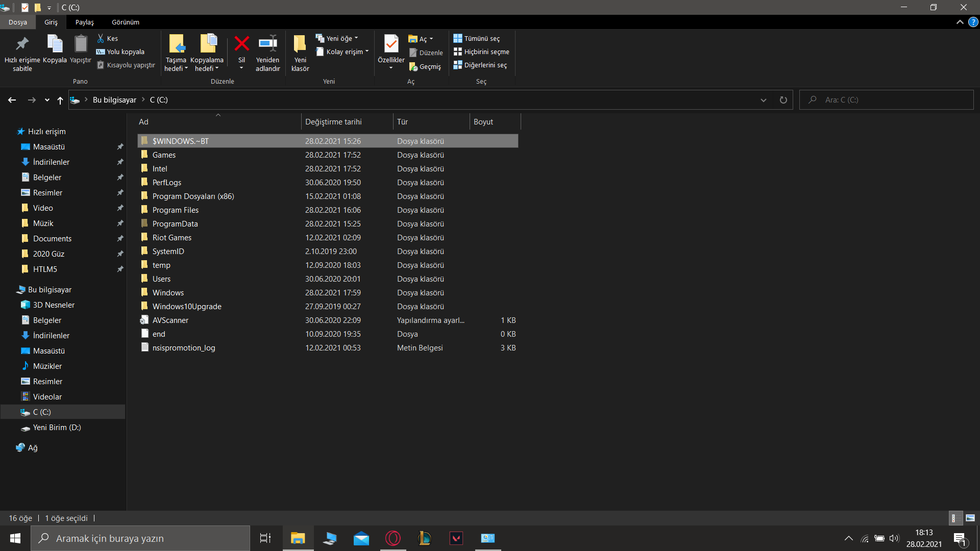
Task: Open Özellikler properties icon
Action: click(391, 44)
